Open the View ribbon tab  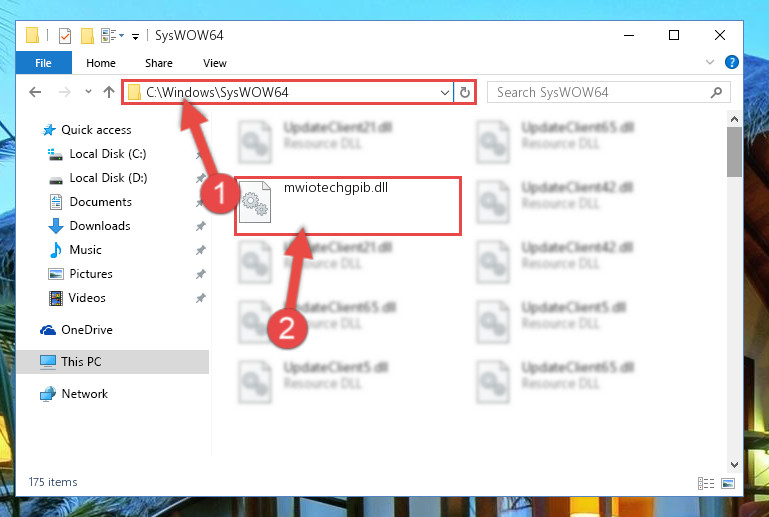[x=215, y=63]
